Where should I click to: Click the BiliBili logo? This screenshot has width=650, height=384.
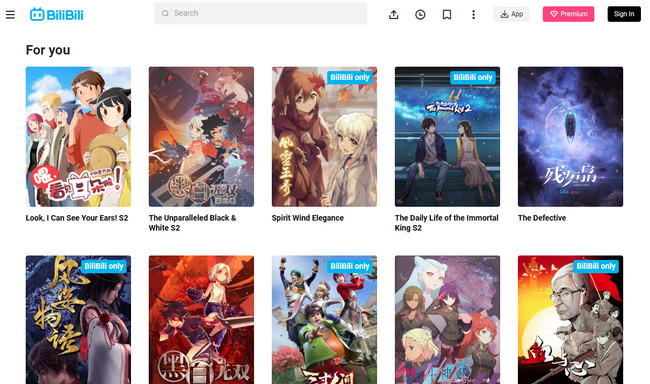click(56, 15)
